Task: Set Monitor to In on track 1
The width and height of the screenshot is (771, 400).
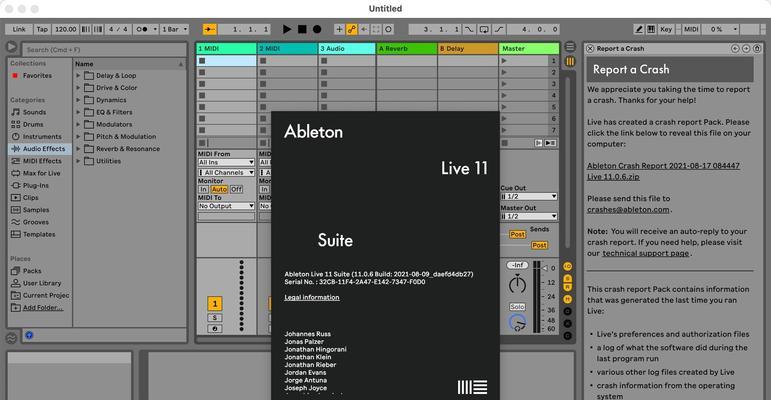Action: pyautogui.click(x=203, y=189)
